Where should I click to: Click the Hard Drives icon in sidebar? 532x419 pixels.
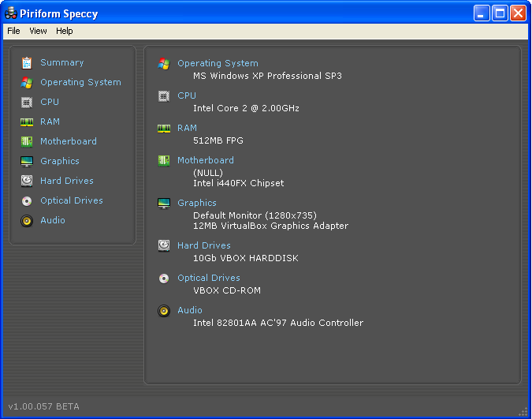pyautogui.click(x=27, y=181)
